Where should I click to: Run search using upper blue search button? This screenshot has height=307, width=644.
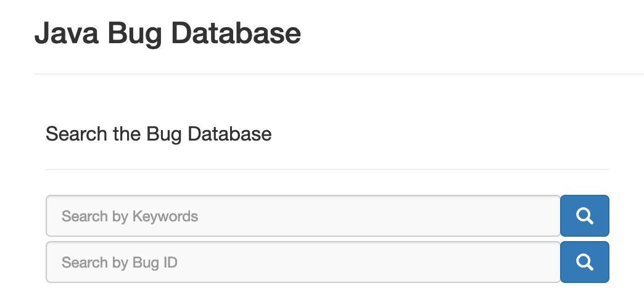coord(584,216)
